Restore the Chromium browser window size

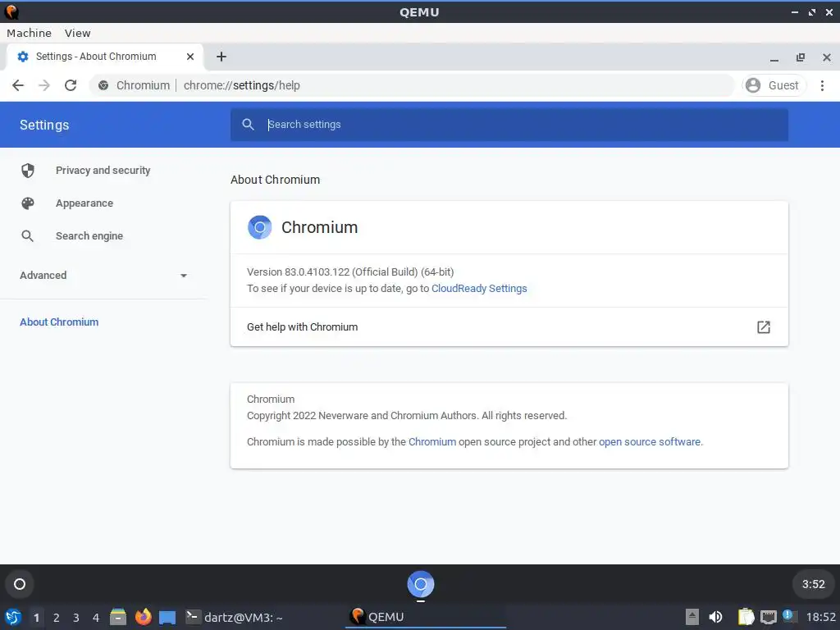(801, 57)
